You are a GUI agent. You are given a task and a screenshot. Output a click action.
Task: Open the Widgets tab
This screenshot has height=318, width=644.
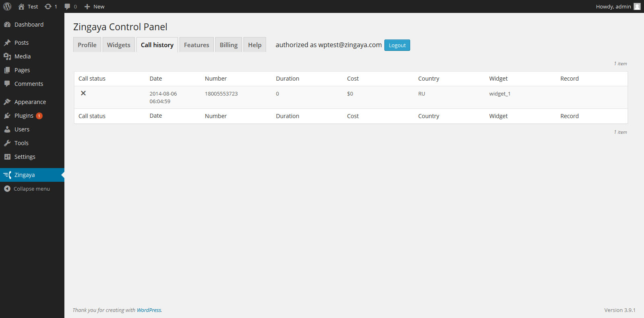[119, 45]
